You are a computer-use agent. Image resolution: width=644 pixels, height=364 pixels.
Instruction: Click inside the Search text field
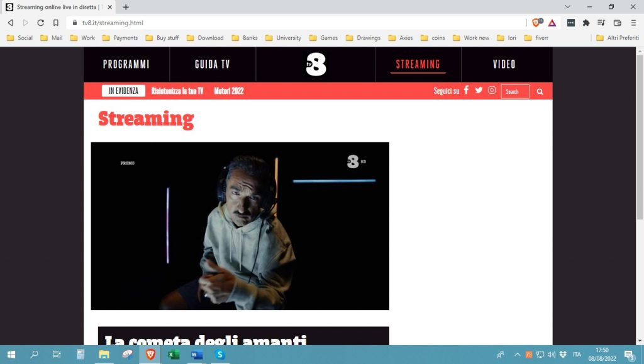(514, 91)
